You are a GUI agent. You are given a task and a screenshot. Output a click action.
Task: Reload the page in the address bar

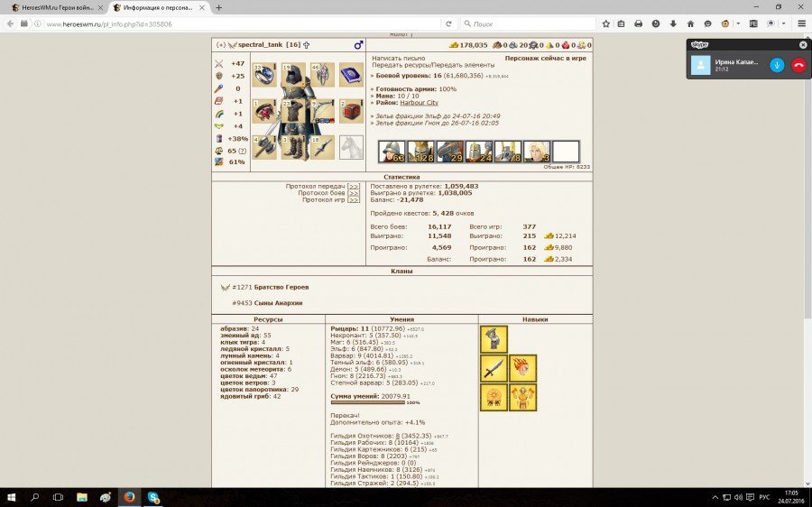pos(448,23)
